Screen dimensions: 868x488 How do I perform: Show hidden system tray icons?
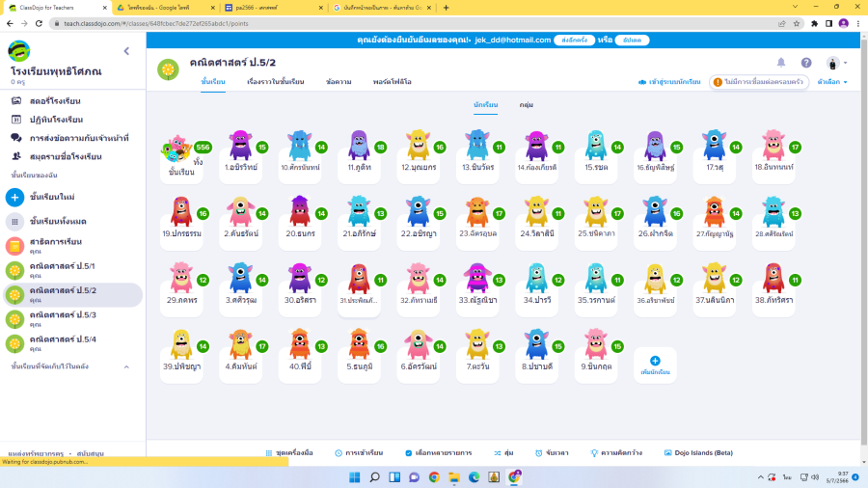[x=761, y=477]
